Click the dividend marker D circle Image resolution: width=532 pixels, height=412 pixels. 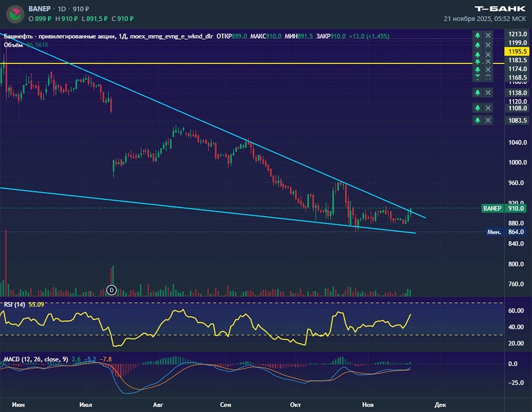click(x=112, y=290)
